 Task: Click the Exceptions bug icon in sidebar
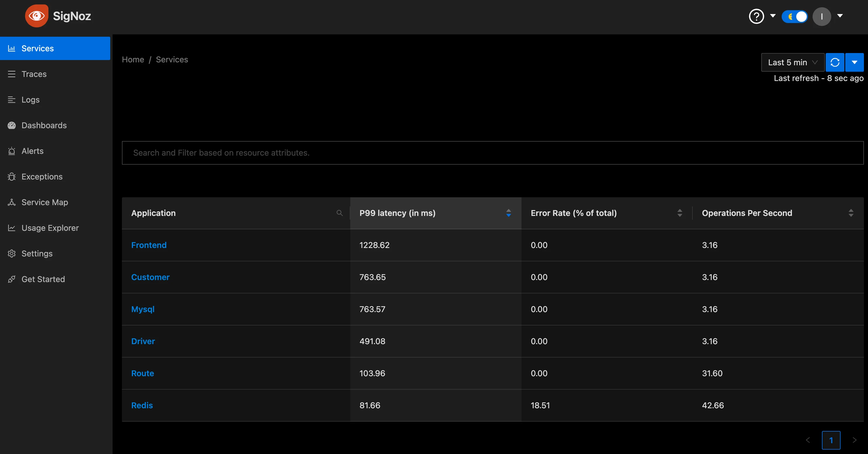click(x=11, y=177)
